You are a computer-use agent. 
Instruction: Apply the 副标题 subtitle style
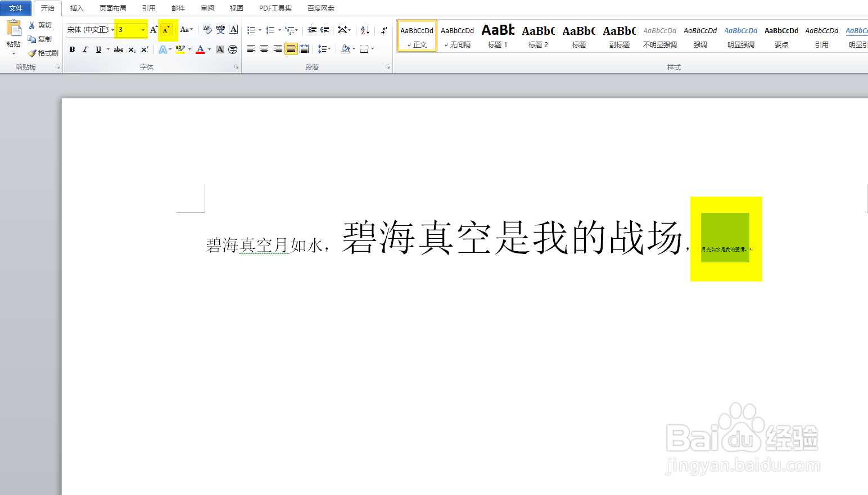pos(620,36)
